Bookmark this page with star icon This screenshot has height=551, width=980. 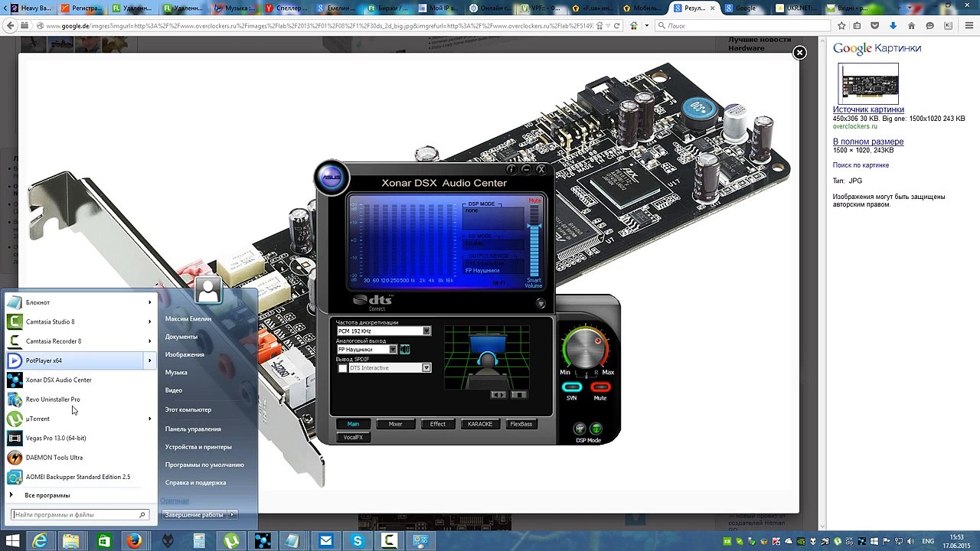coord(841,25)
